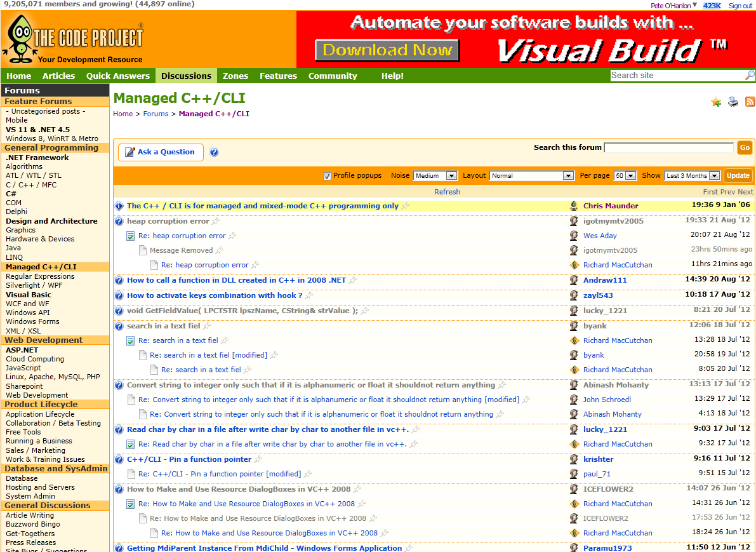Click the question icon for How to call a function in DLL
This screenshot has width=756, height=552.
click(119, 280)
